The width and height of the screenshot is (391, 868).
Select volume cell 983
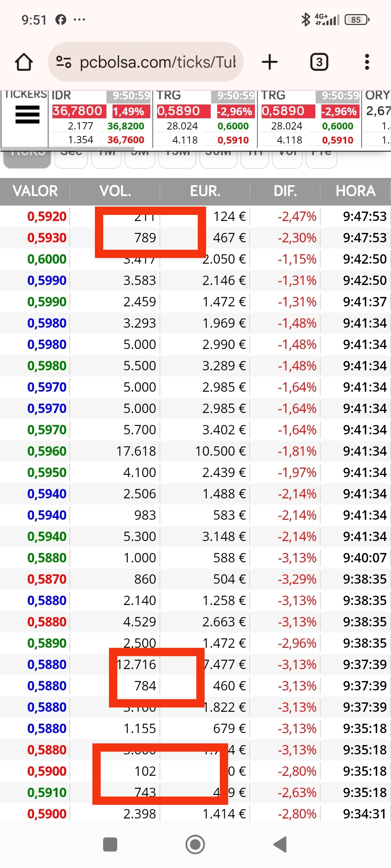tap(145, 515)
